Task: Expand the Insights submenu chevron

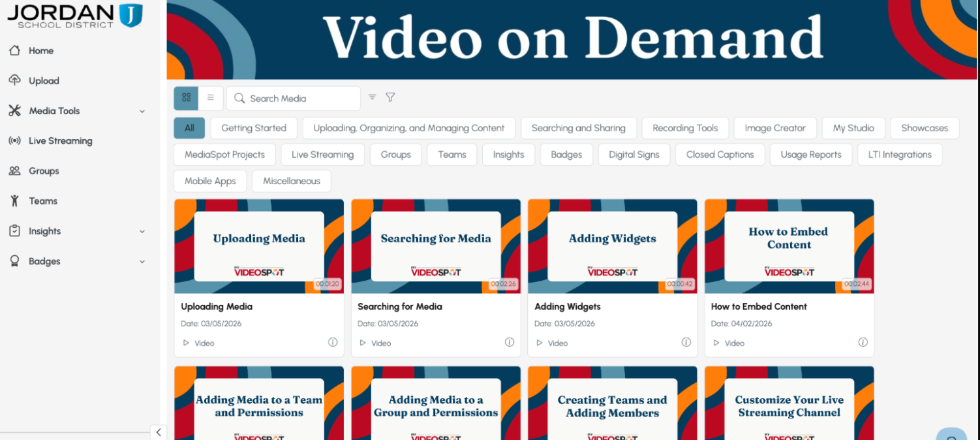Action: [142, 232]
